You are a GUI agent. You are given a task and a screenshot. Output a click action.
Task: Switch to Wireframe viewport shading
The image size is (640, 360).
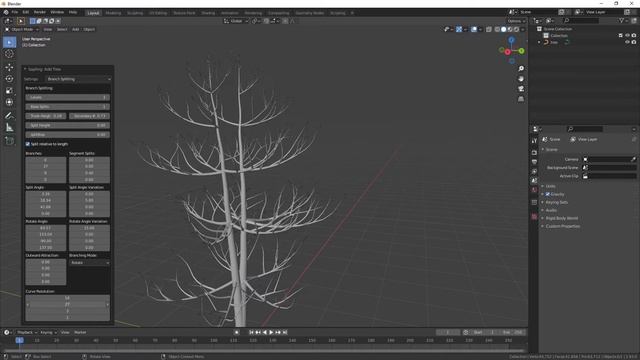497,29
